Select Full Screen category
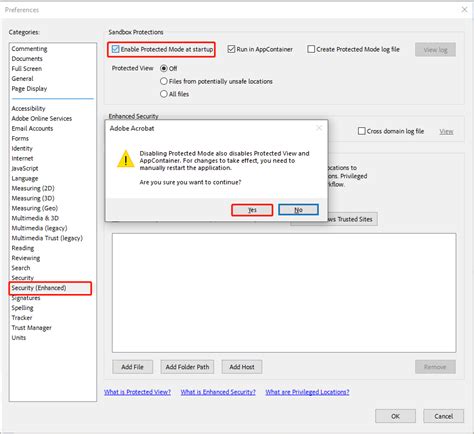Image resolution: width=474 pixels, height=434 pixels. pos(27,69)
